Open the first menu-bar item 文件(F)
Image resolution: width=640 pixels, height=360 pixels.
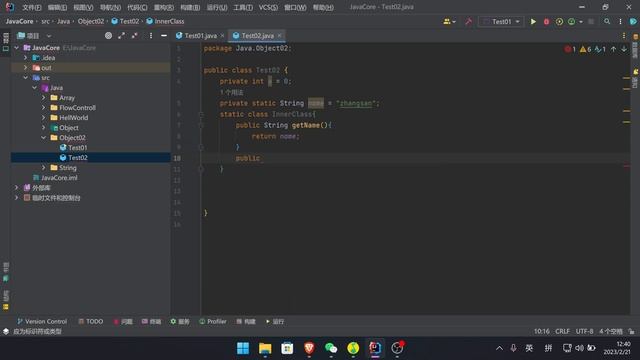click(x=32, y=7)
